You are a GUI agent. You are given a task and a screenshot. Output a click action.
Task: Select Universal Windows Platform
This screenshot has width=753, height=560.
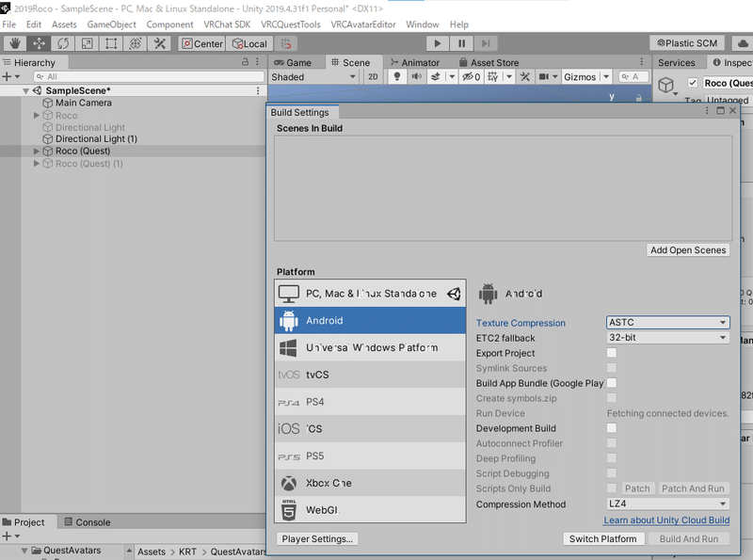pos(370,347)
